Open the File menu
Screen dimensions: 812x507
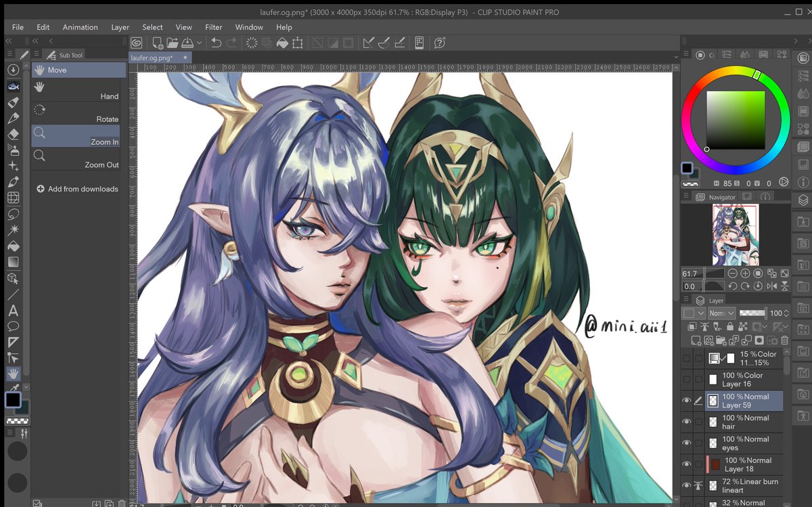point(18,27)
